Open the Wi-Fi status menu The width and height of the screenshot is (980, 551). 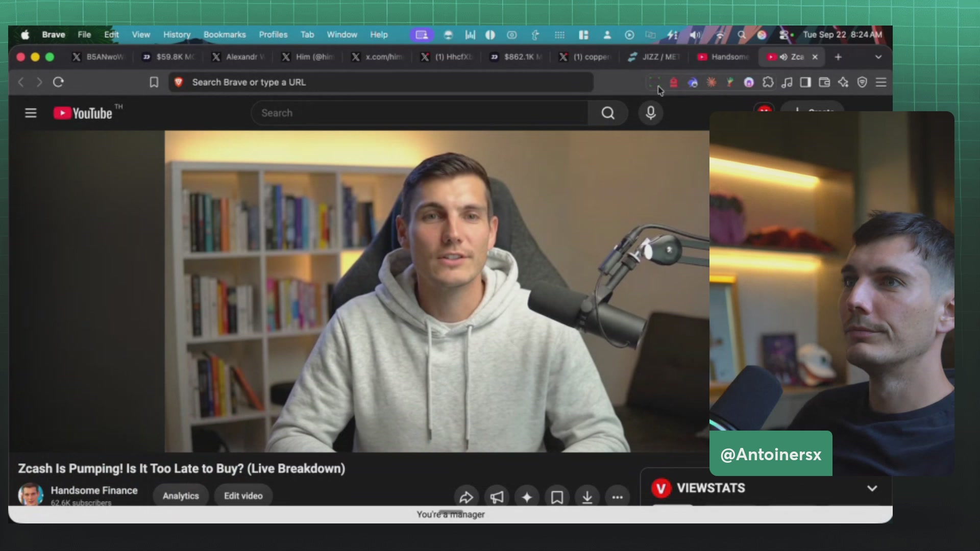coord(720,35)
